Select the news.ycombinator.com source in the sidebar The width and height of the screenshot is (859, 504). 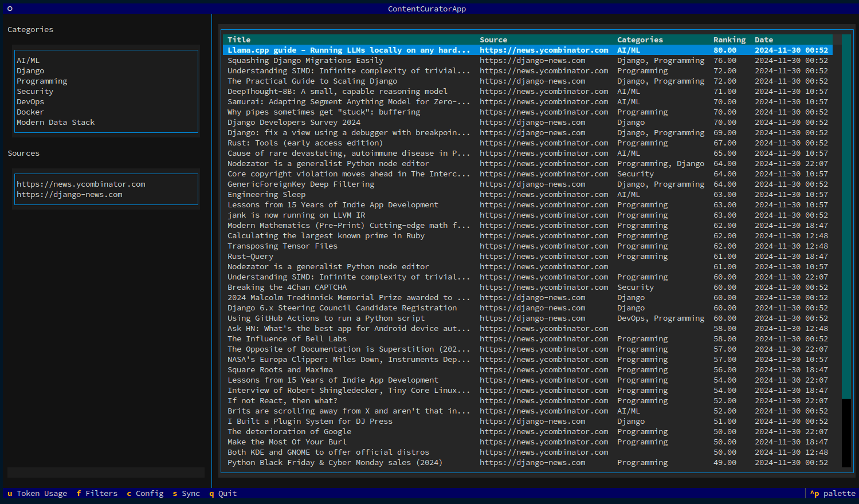tap(81, 184)
